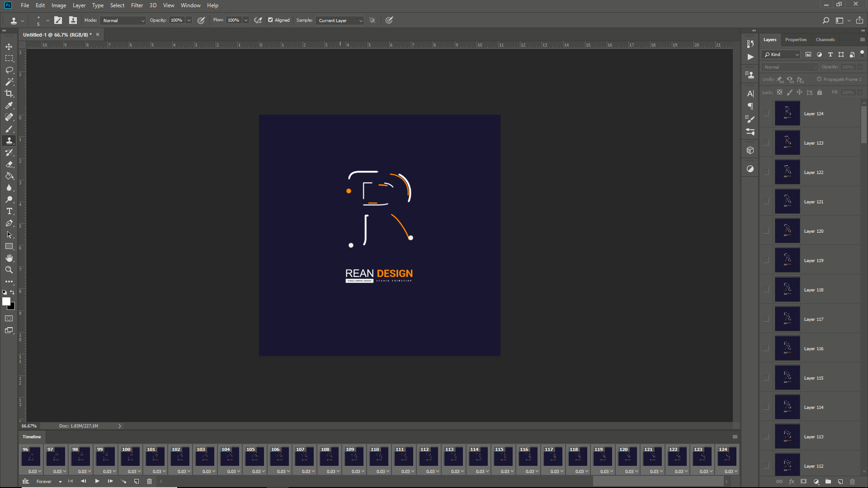Open the Image menu
Screen dimensions: 868x488
(x=59, y=5)
